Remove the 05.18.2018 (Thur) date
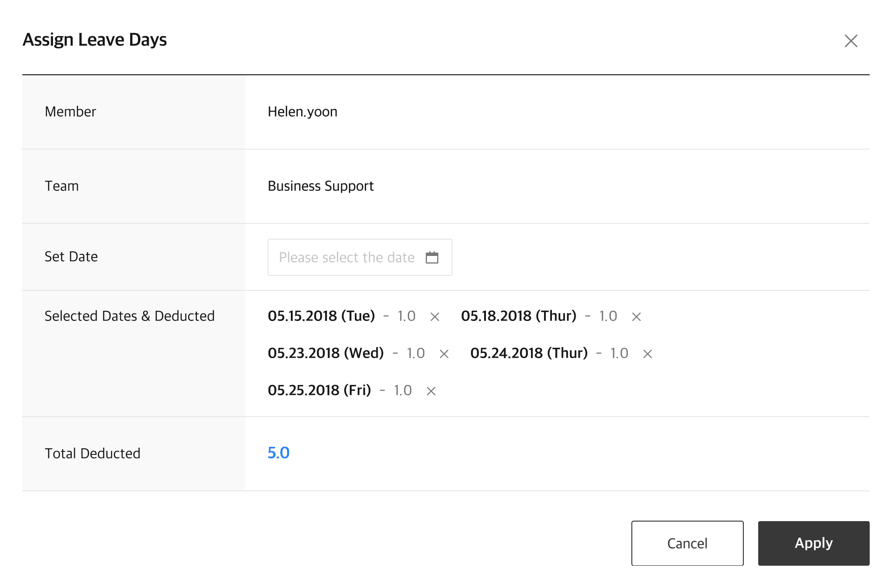The height and width of the screenshot is (588, 892). (x=636, y=317)
